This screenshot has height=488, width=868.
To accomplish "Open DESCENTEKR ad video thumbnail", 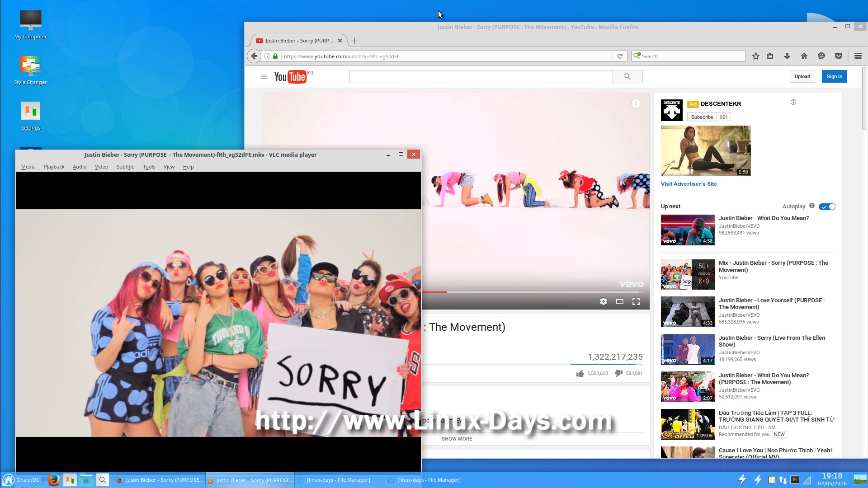I will click(705, 151).
